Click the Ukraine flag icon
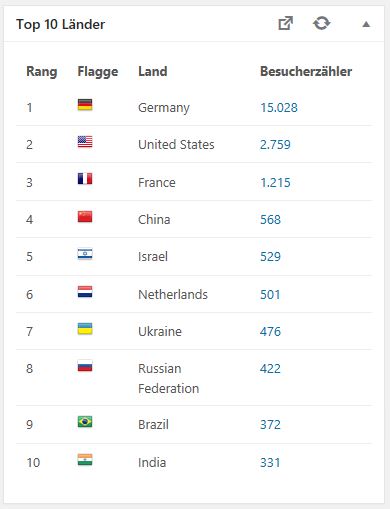The image size is (390, 509). (x=85, y=329)
